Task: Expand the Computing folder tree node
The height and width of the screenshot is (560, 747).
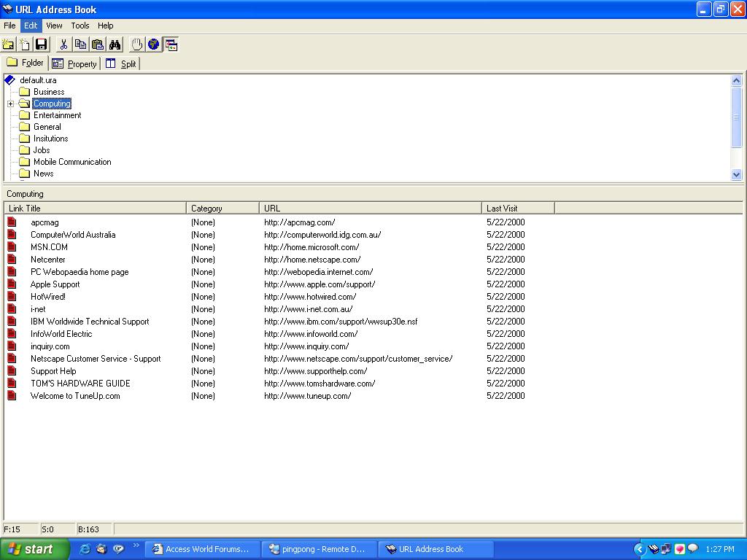Action: tap(10, 104)
